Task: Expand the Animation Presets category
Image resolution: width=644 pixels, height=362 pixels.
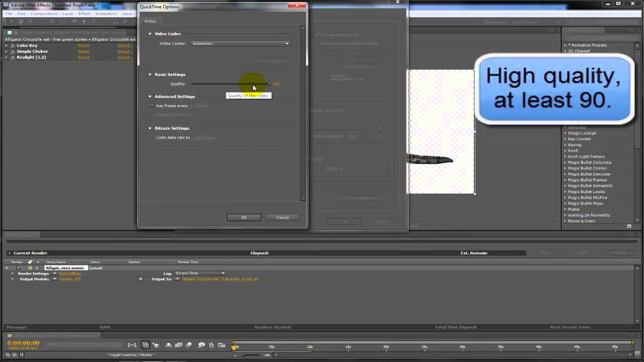Action: pyautogui.click(x=566, y=45)
